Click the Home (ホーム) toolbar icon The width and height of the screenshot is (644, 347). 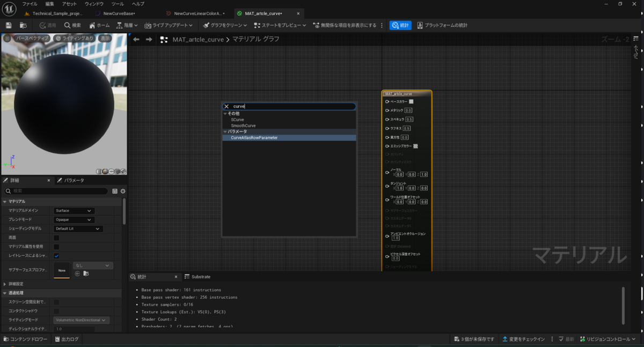pyautogui.click(x=99, y=25)
